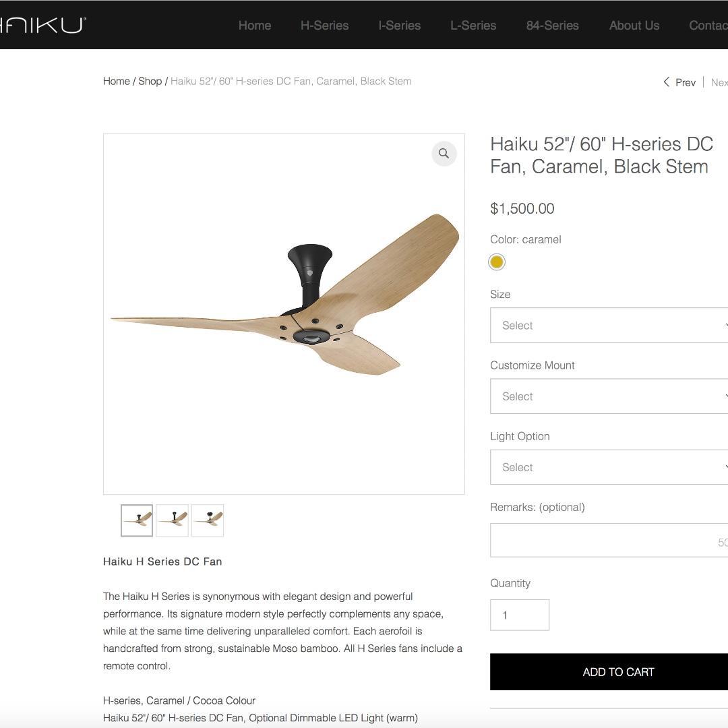Click the Remarks optional text field
Image resolution: width=728 pixels, height=728 pixels.
point(607,539)
